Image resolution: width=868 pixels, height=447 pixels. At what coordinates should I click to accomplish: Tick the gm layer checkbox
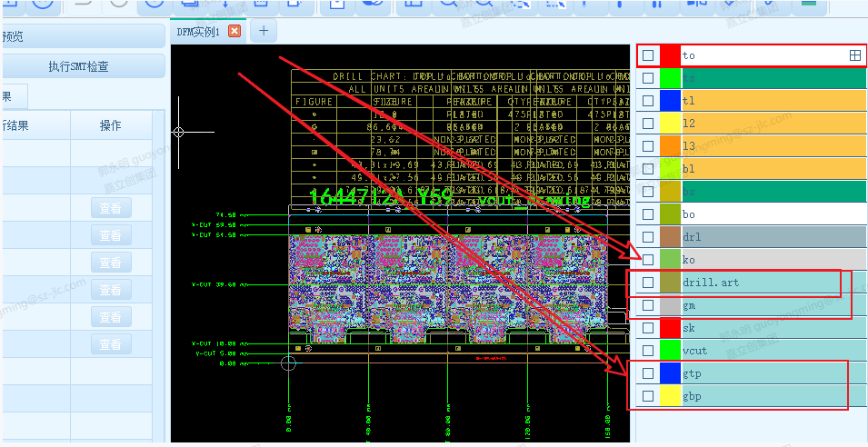click(648, 305)
